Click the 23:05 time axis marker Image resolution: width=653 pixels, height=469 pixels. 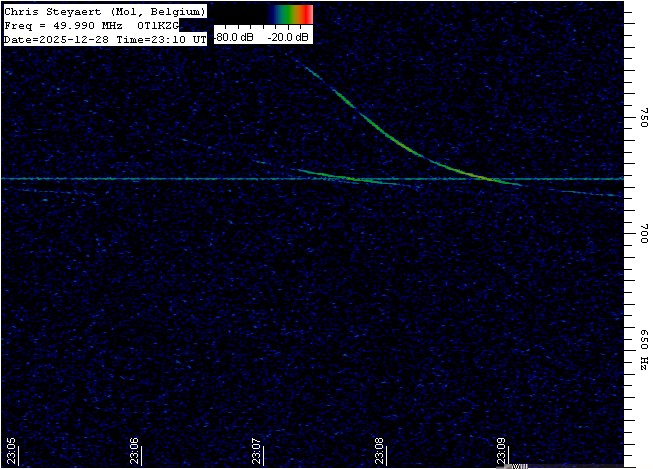pos(10,451)
